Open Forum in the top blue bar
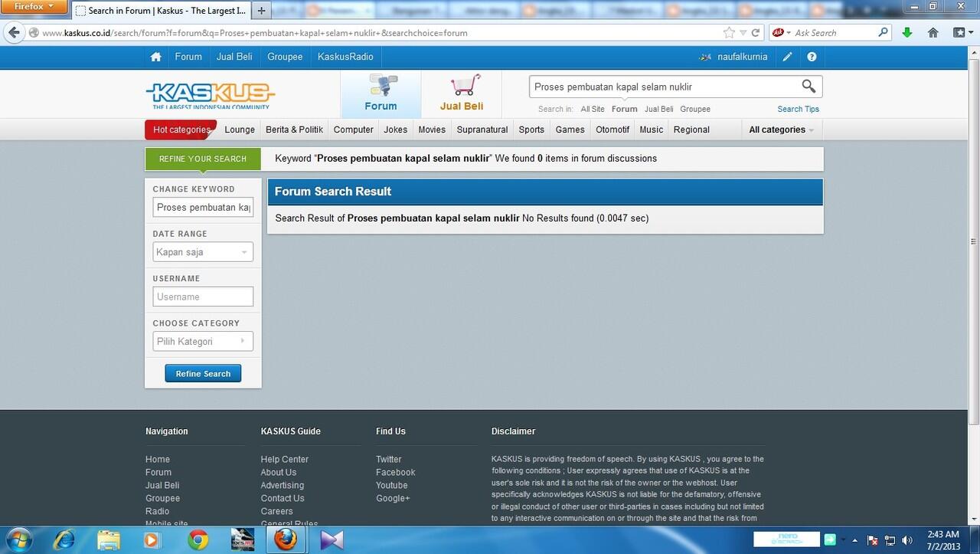The height and width of the screenshot is (554, 980). [x=188, y=57]
